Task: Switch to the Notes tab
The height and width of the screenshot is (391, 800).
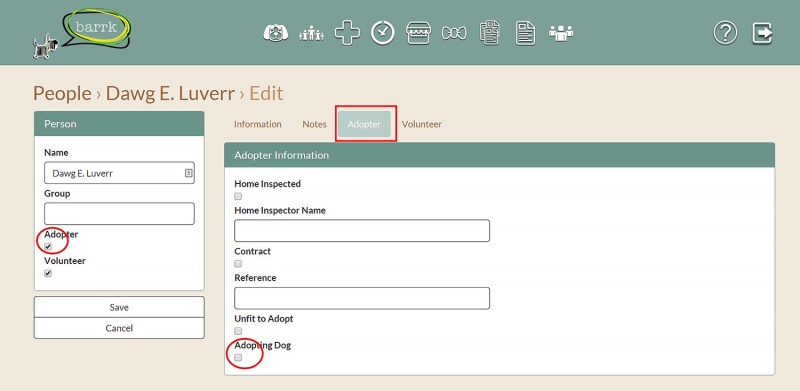Action: [314, 124]
